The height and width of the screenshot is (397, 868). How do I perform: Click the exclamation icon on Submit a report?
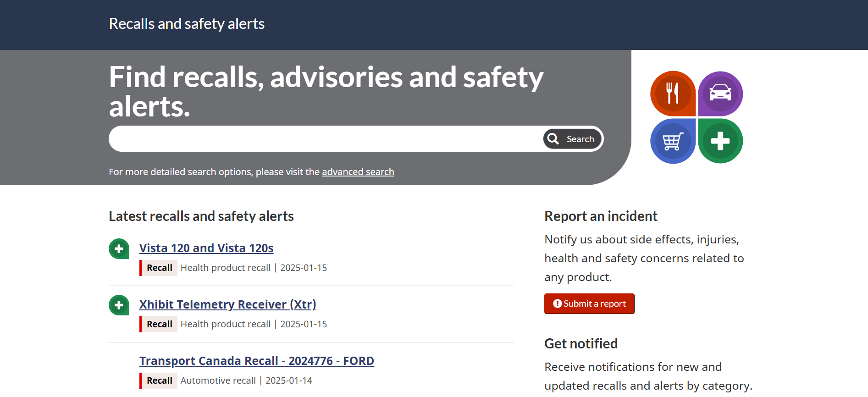[557, 304]
